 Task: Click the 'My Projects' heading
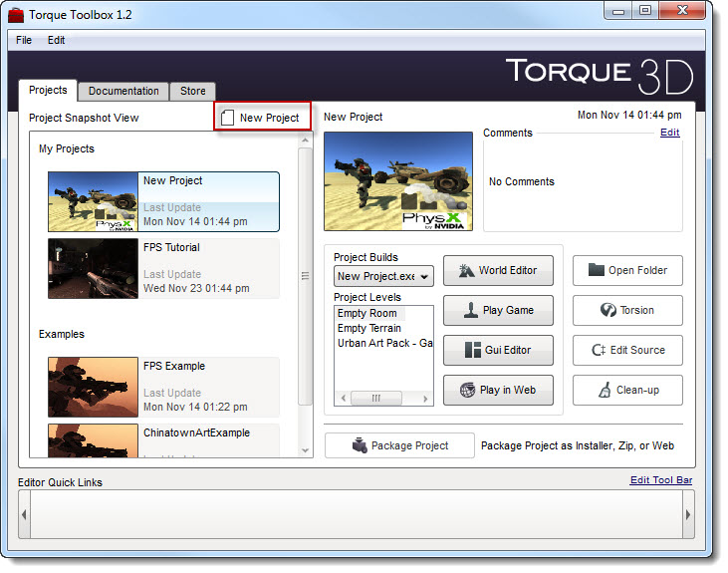67,148
